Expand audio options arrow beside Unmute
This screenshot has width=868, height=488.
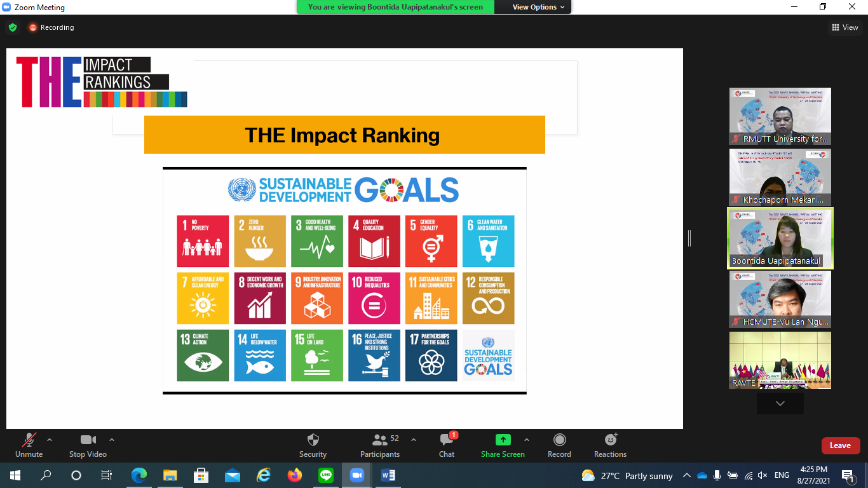(50, 440)
